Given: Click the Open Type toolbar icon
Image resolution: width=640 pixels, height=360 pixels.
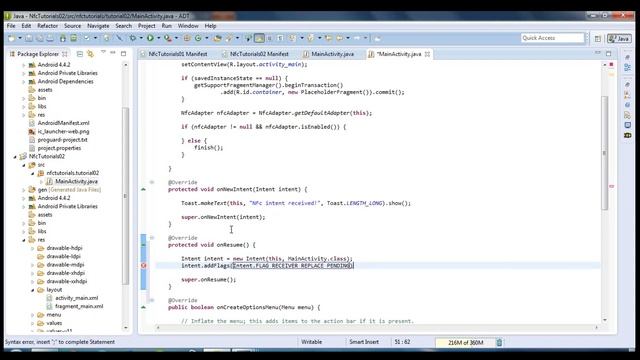Looking at the screenshot, I should (218, 38).
